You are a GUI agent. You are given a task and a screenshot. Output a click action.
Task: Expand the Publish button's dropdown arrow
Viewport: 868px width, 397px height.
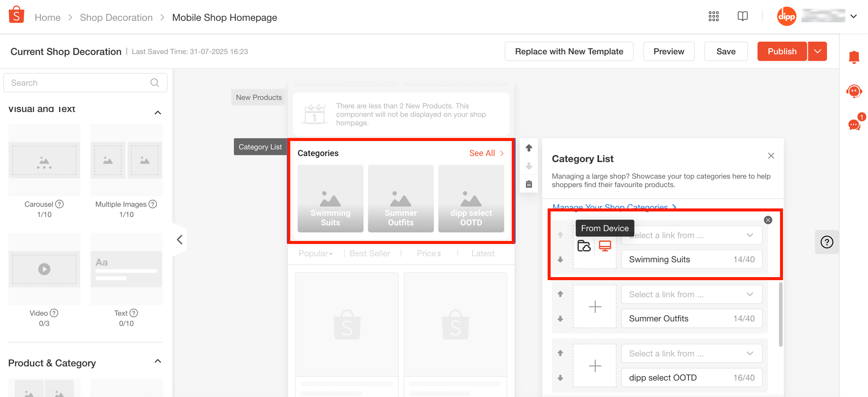coord(817,51)
